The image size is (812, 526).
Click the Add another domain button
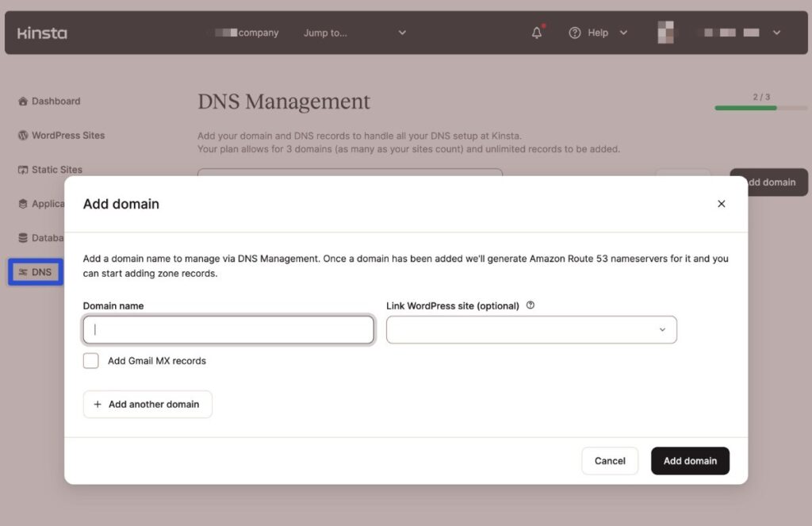pos(147,404)
